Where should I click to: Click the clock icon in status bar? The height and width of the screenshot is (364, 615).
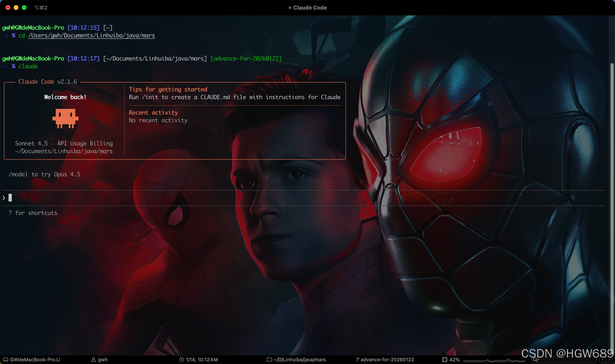click(x=181, y=360)
